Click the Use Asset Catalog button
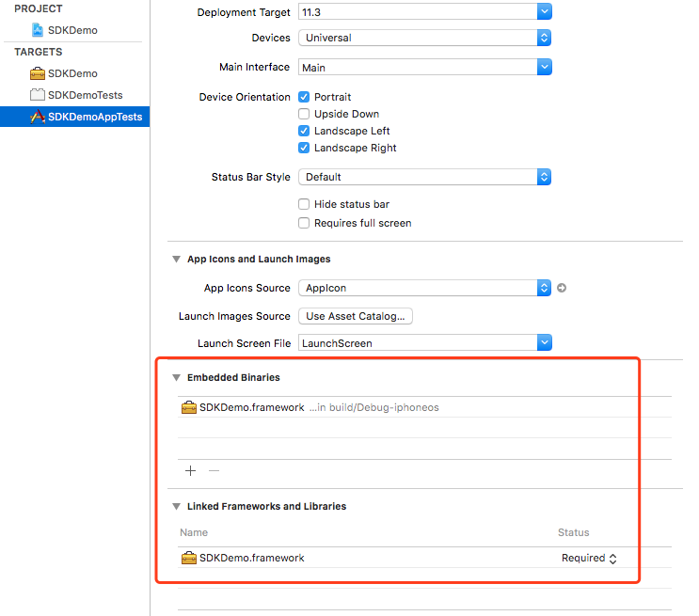The height and width of the screenshot is (616, 699). point(356,316)
